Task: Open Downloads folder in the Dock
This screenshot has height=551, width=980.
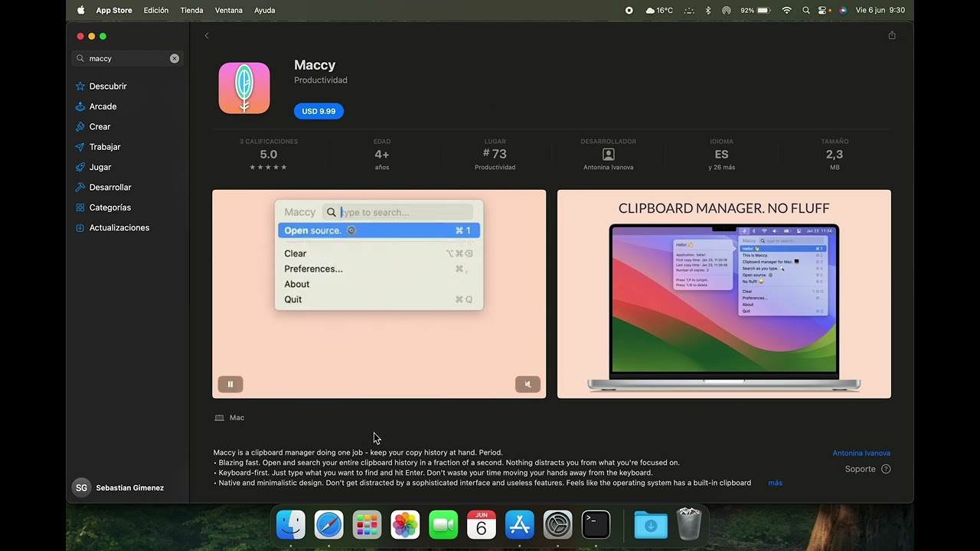Action: [651, 525]
